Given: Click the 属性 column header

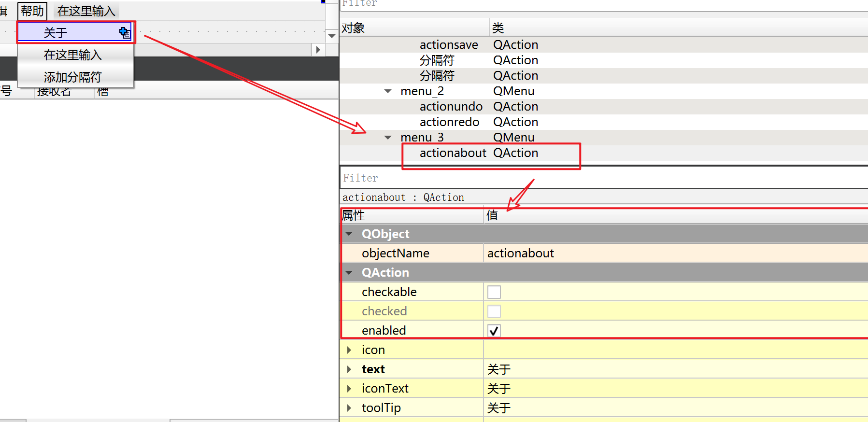Looking at the screenshot, I should point(412,215).
